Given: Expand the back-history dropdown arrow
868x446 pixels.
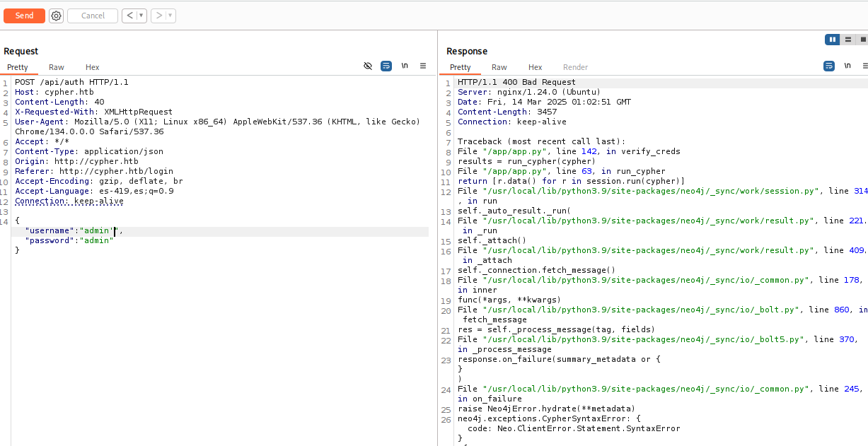Looking at the screenshot, I should (x=141, y=16).
